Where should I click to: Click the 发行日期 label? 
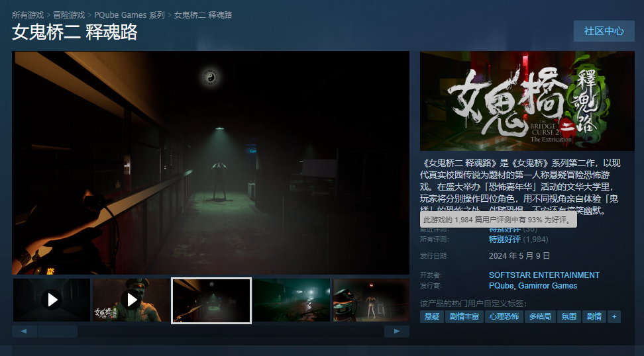pos(434,256)
